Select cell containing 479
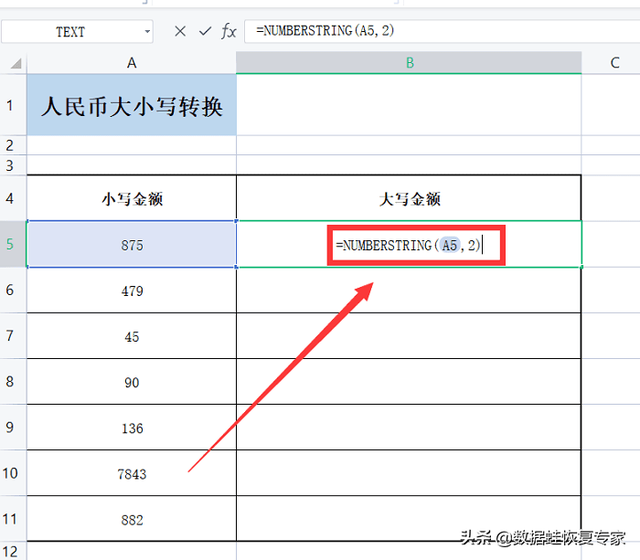The height and width of the screenshot is (560, 640). pos(131,290)
